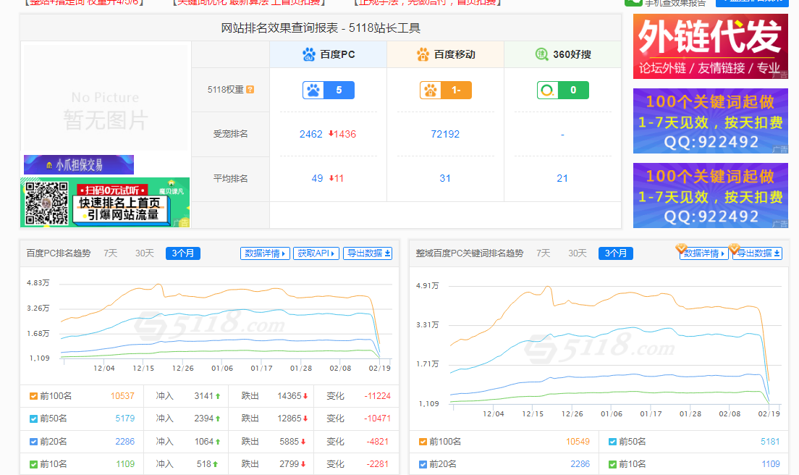Open the help icon beside 5118权重

(250, 90)
